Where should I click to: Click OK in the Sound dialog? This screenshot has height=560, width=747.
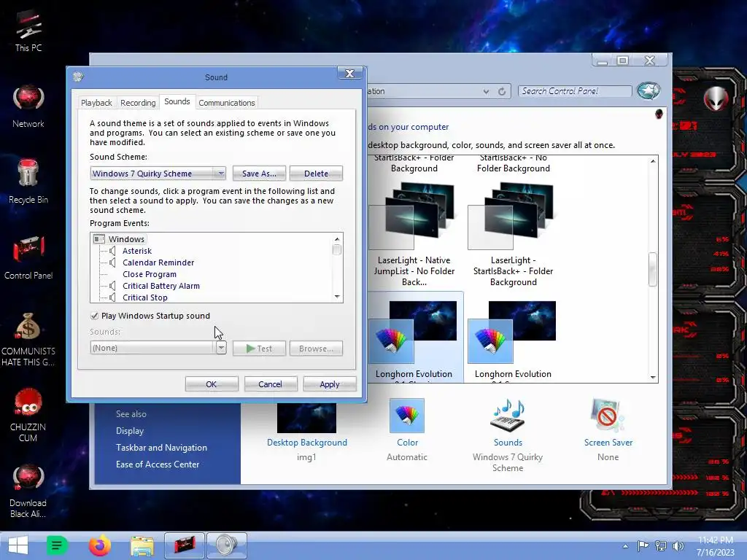pos(212,384)
